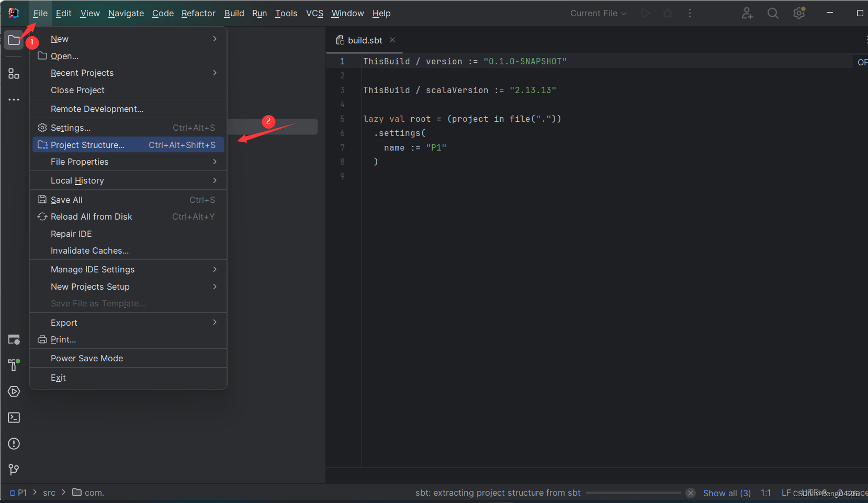Image resolution: width=868 pixels, height=503 pixels.
Task: Click the src breadcrumb
Action: pyautogui.click(x=49, y=493)
